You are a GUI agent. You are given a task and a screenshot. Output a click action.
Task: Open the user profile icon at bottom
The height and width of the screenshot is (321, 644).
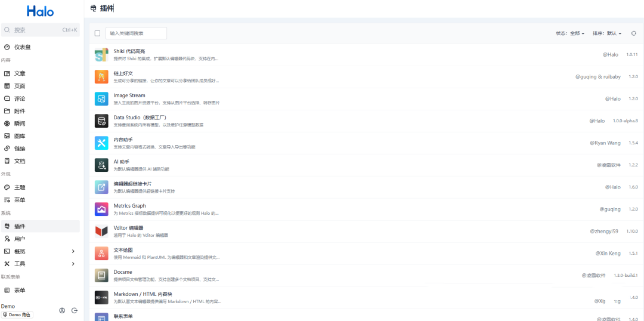(x=62, y=310)
